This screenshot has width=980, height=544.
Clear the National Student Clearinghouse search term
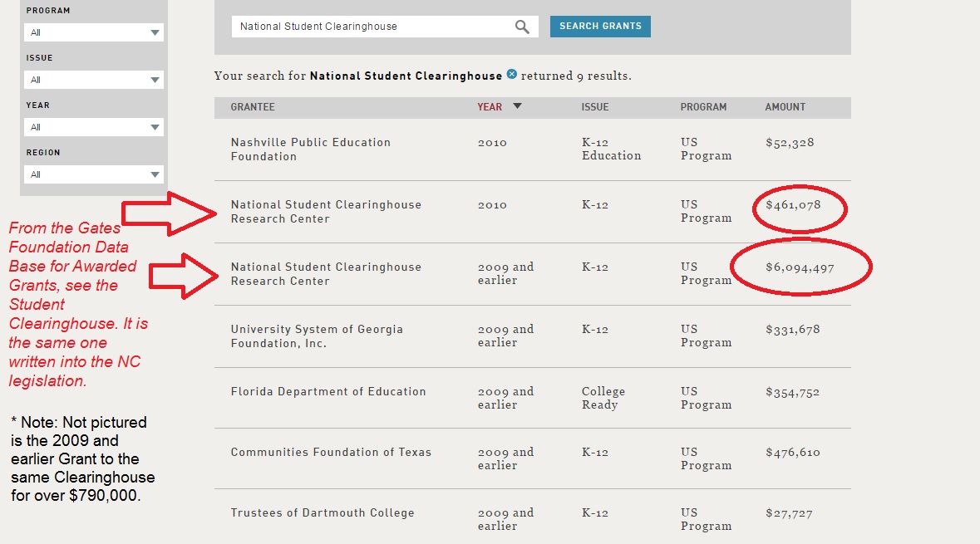pyautogui.click(x=511, y=74)
